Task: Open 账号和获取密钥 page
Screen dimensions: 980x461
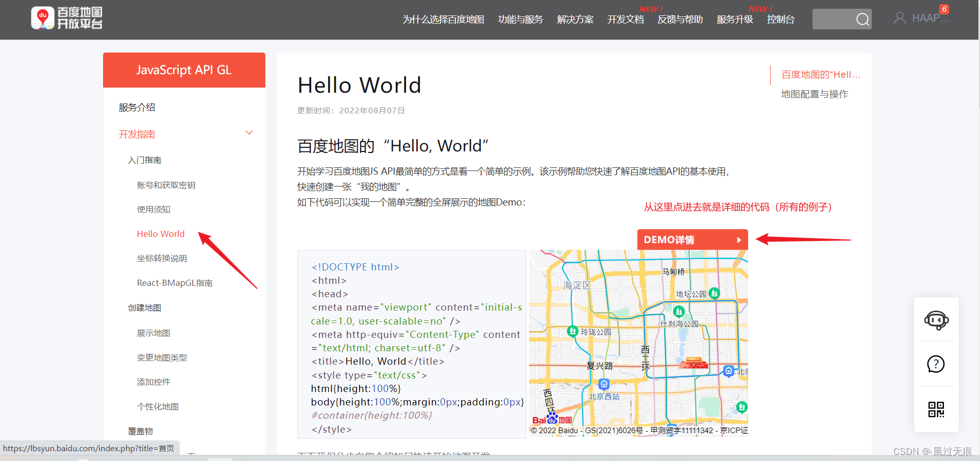Action: coord(166,185)
